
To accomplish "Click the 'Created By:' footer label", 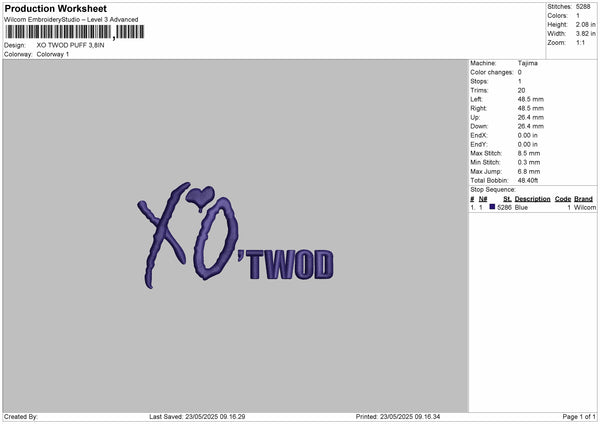I will pos(21,417).
